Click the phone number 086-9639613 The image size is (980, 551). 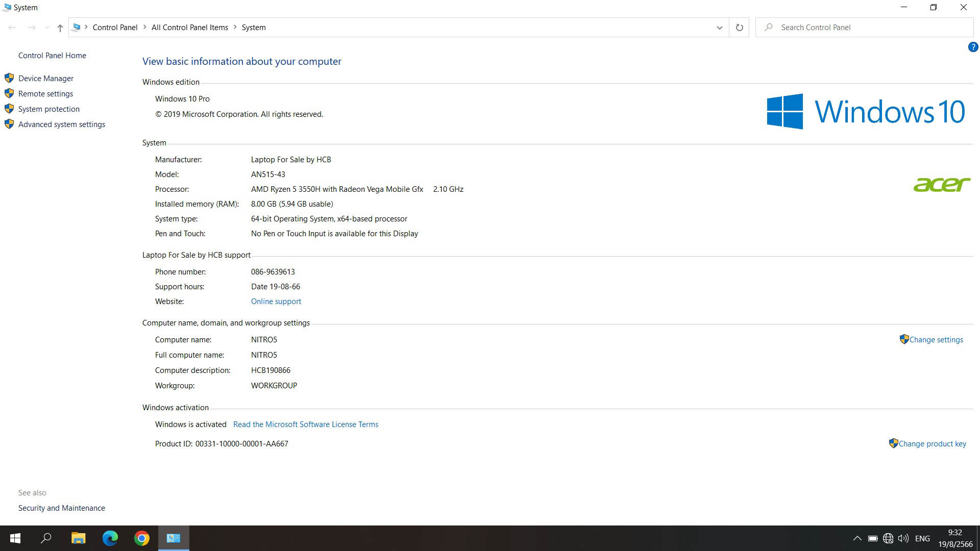(x=273, y=272)
